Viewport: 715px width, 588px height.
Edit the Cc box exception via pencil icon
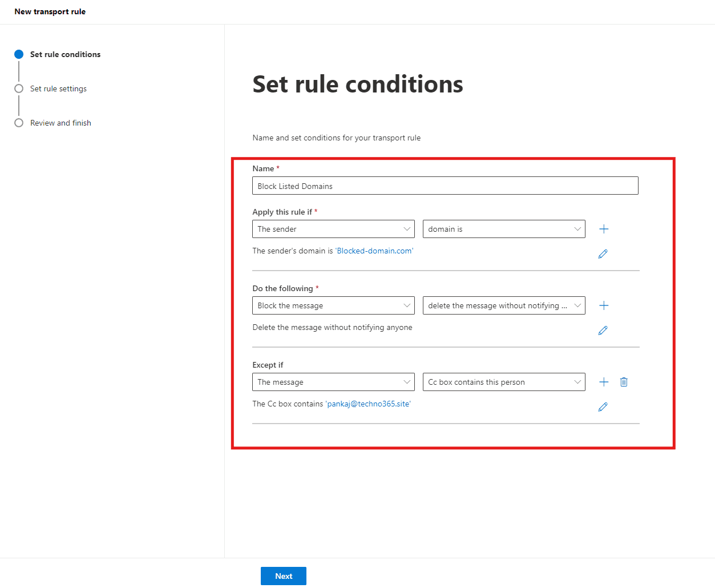[x=603, y=406]
